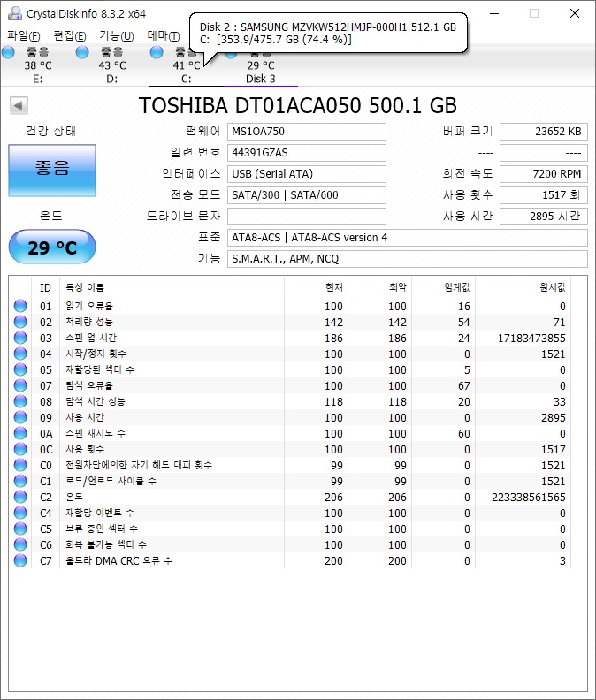Click the 표준 field ATA8-ACS version 4

[x=408, y=238]
